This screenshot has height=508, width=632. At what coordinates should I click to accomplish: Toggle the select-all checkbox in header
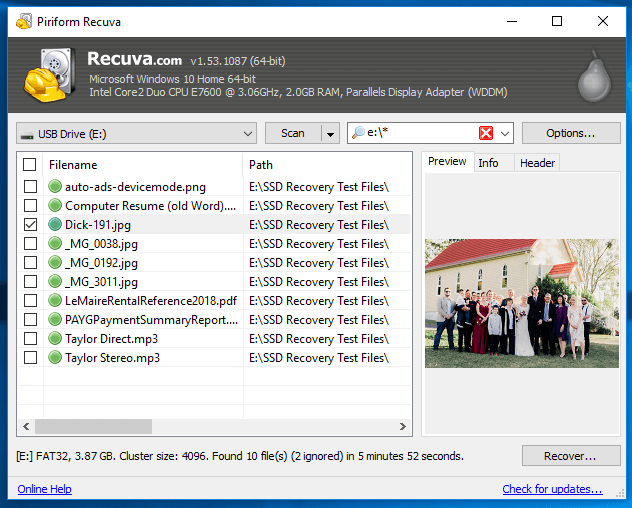(29, 164)
